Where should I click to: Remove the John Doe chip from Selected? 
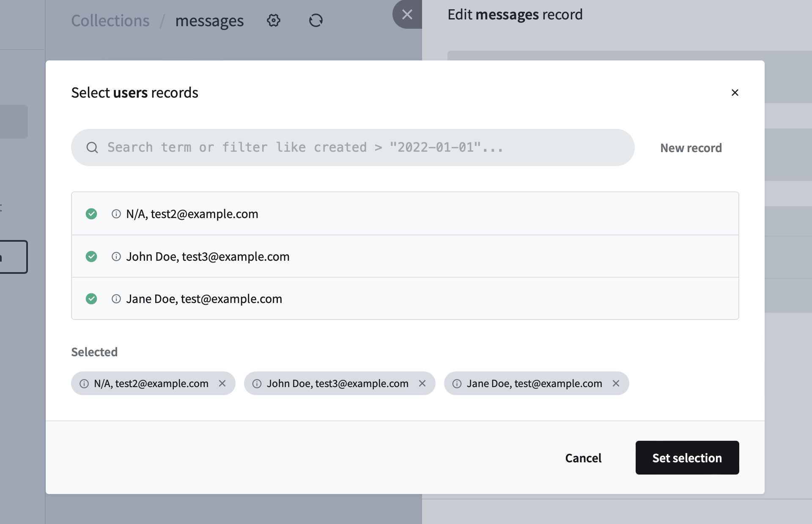pyautogui.click(x=422, y=384)
